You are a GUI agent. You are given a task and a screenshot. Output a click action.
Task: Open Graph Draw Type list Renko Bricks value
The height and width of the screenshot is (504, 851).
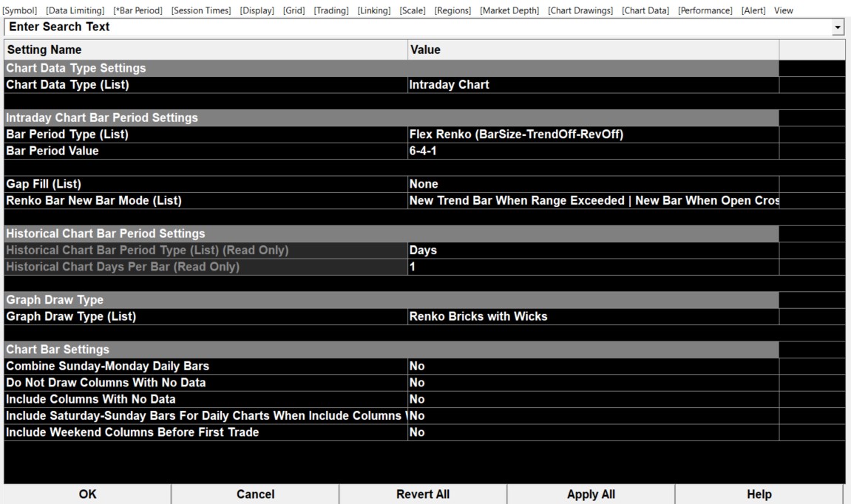pyautogui.click(x=593, y=316)
